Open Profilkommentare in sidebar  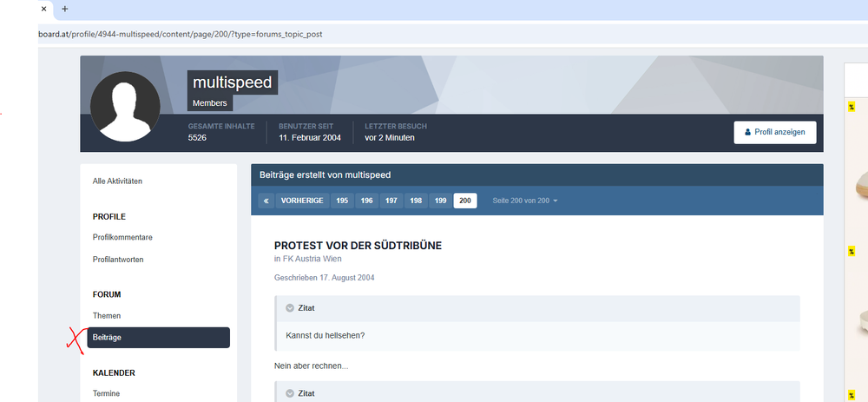122,237
